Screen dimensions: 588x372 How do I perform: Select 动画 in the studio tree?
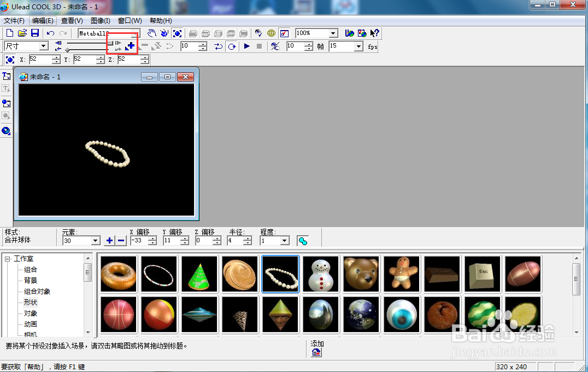[x=31, y=324]
